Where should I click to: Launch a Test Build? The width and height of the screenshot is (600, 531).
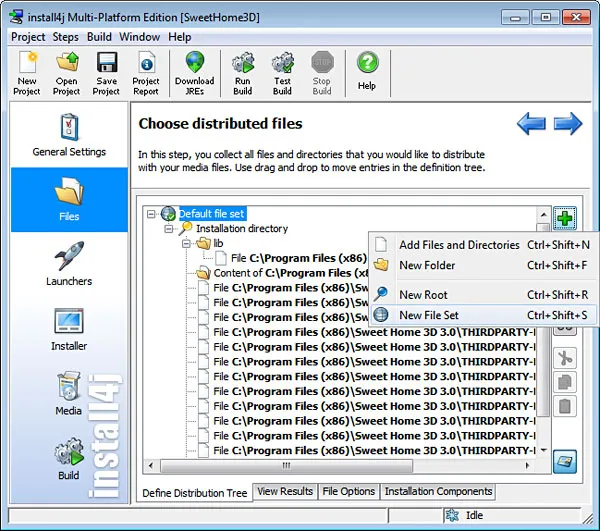(282, 73)
